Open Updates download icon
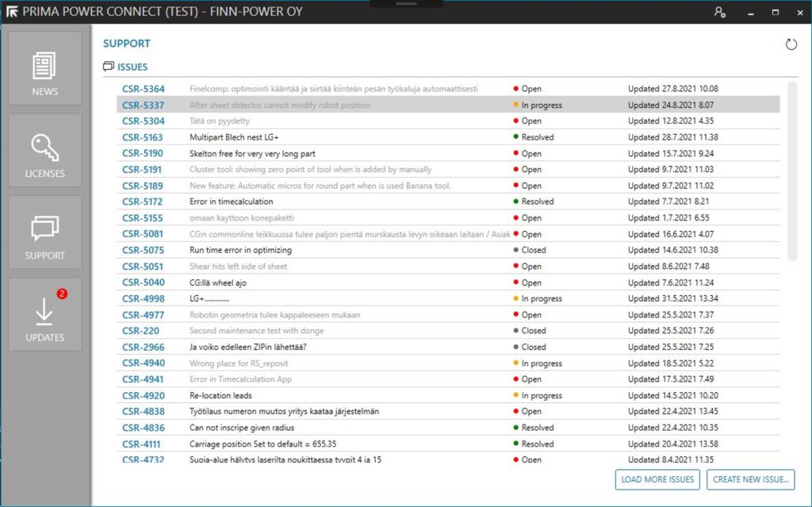The width and height of the screenshot is (812, 507). point(44,312)
